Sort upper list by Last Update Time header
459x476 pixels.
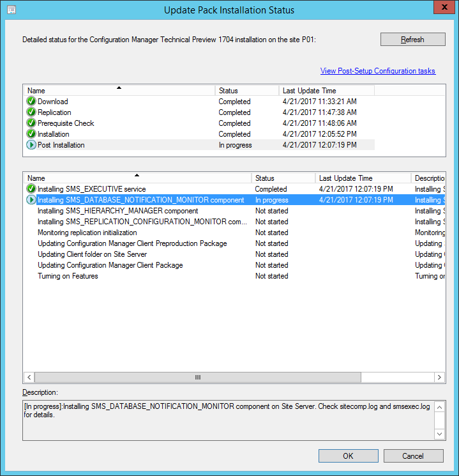[x=326, y=91]
